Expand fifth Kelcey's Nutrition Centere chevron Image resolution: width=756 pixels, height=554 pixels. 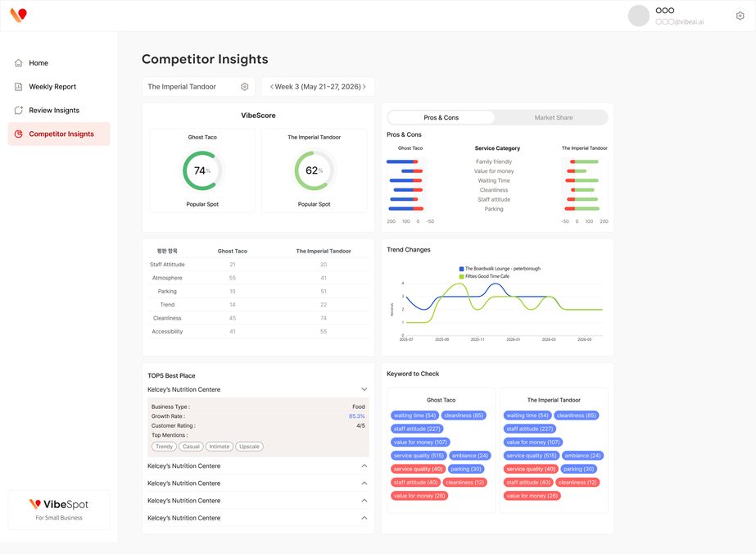[x=364, y=518]
